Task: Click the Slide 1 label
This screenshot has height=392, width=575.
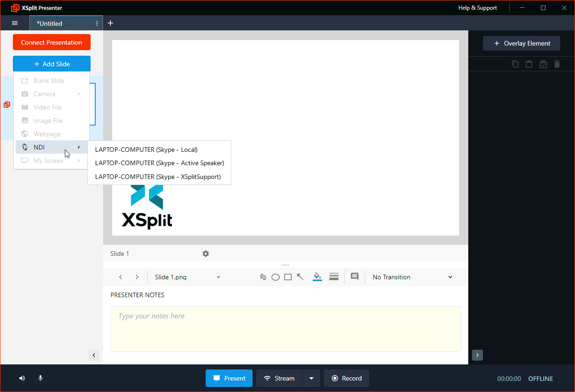Action: (120, 254)
